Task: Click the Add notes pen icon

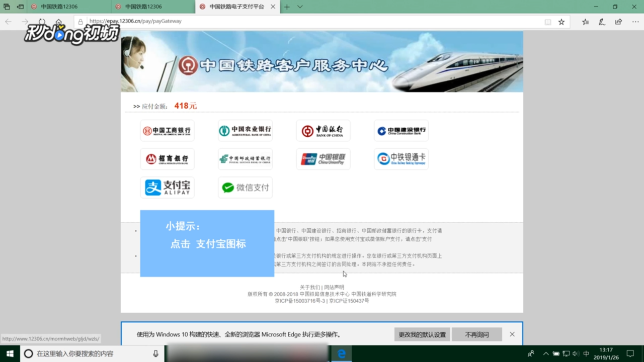Action: pos(602,22)
